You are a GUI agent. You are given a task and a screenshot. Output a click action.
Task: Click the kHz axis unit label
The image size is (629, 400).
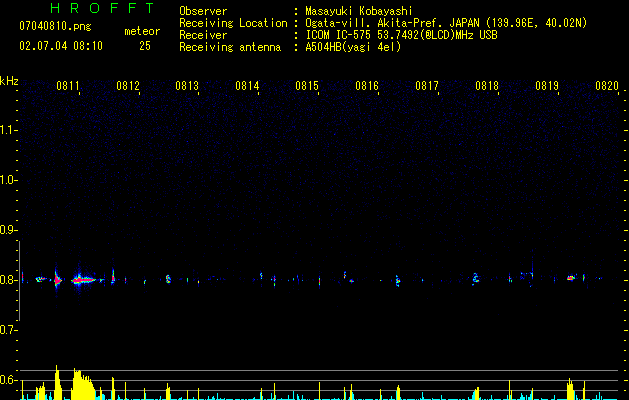9,81
